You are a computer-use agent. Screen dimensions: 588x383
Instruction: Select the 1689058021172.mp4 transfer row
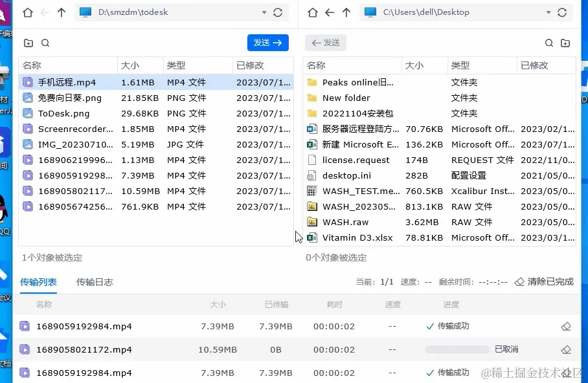[297, 349]
